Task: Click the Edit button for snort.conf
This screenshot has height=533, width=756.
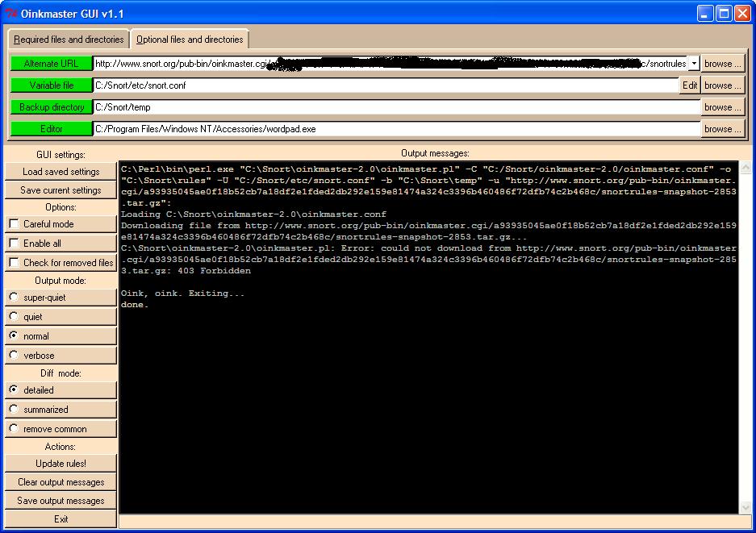Action: click(690, 85)
